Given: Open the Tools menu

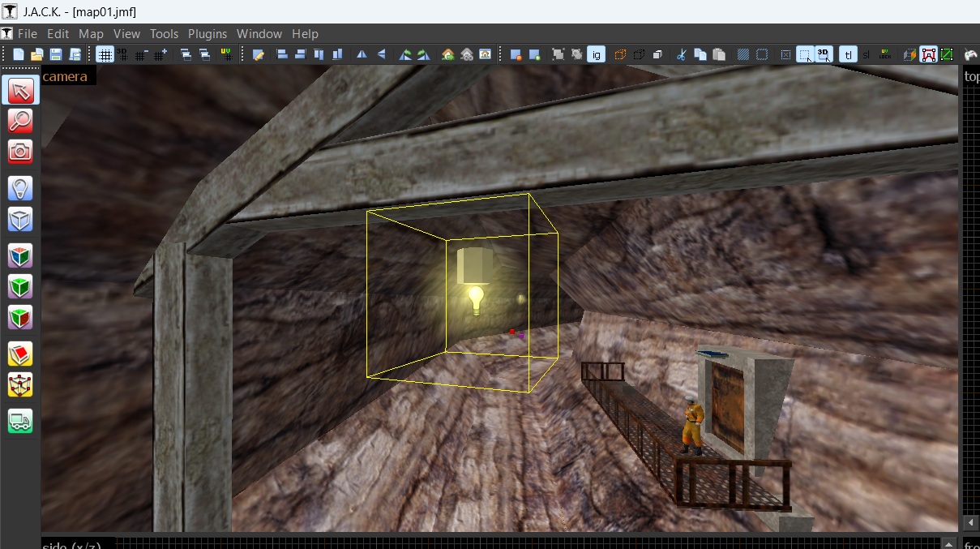Looking at the screenshot, I should [x=164, y=34].
